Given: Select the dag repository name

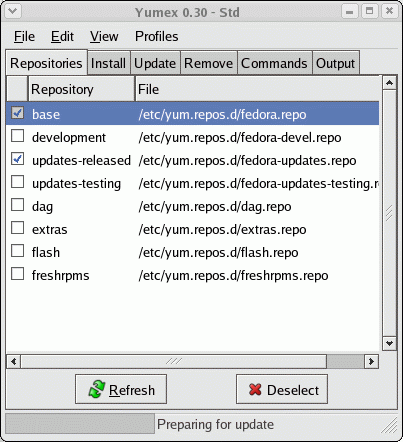Looking at the screenshot, I should tap(42, 206).
